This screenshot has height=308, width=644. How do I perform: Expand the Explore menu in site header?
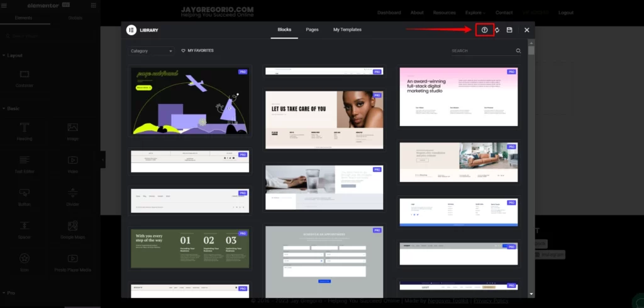475,13
